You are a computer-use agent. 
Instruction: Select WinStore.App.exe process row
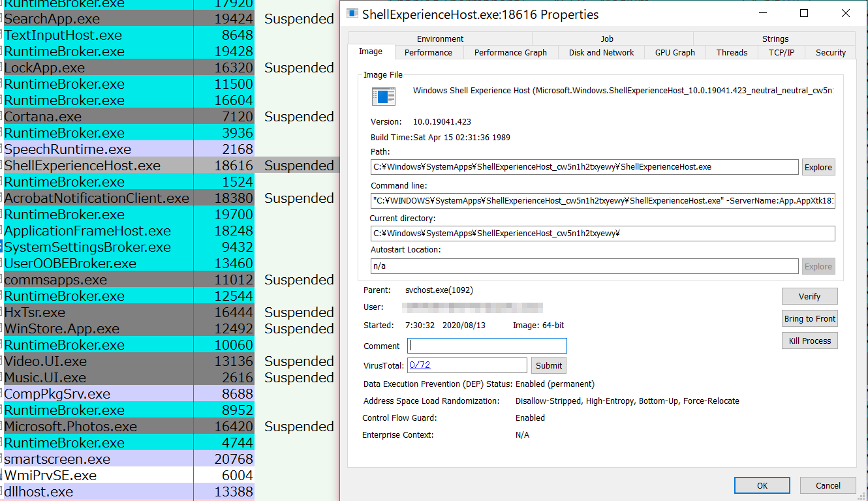(129, 329)
